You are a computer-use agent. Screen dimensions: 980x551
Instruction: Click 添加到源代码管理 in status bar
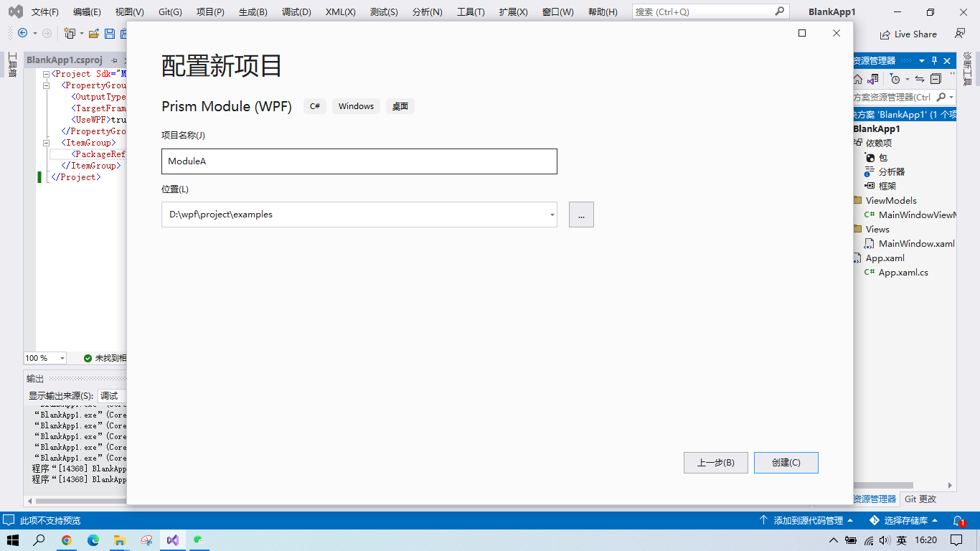807,520
